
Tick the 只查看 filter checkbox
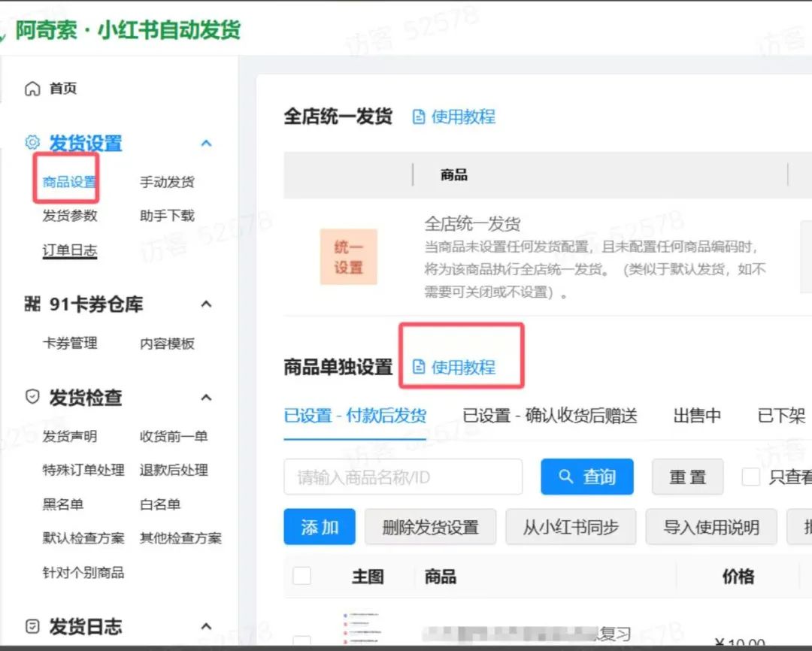(750, 477)
